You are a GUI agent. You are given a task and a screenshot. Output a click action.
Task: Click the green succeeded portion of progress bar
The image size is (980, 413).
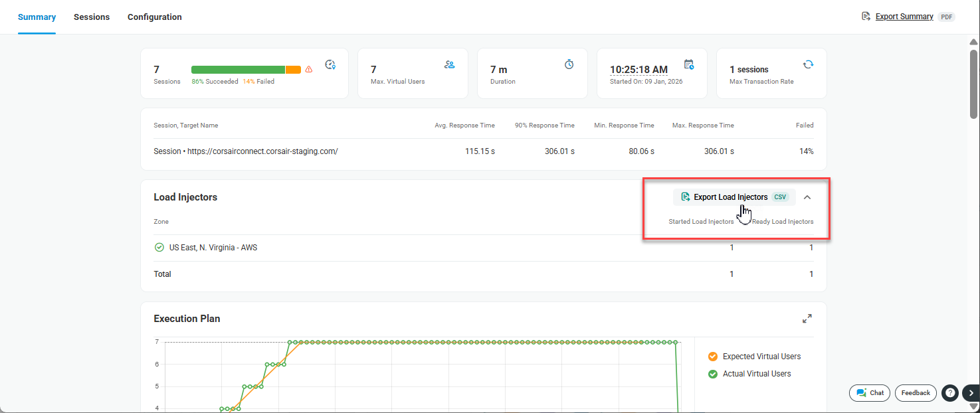click(238, 70)
